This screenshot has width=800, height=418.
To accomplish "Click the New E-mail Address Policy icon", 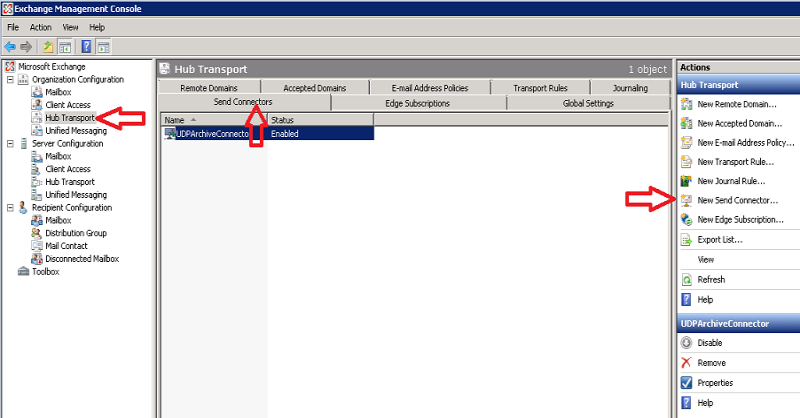I will pyautogui.click(x=687, y=143).
